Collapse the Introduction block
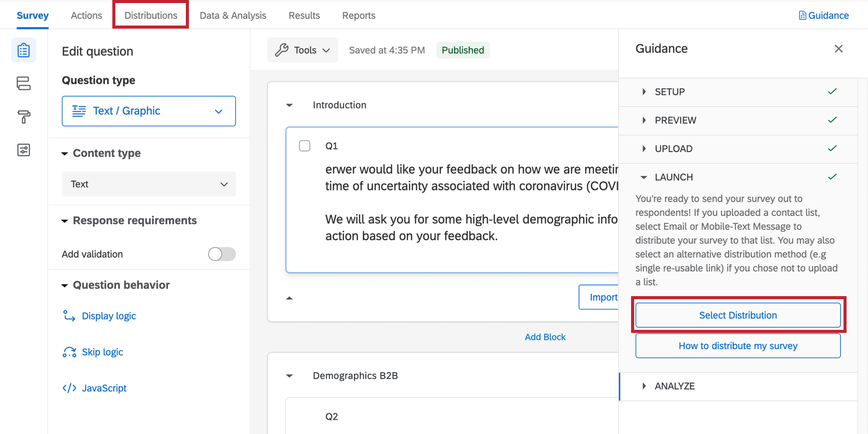This screenshot has width=868, height=434. click(290, 105)
